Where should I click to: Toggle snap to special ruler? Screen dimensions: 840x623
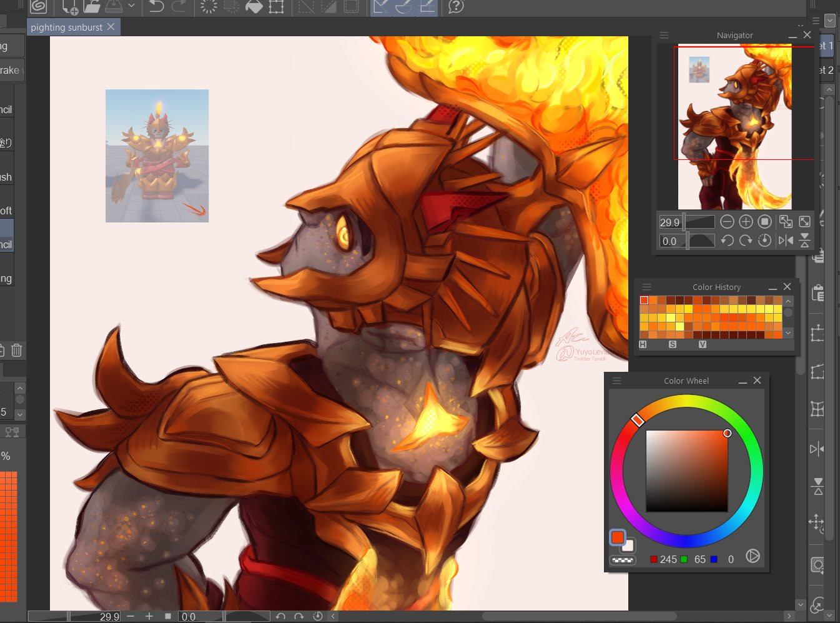pos(403,6)
